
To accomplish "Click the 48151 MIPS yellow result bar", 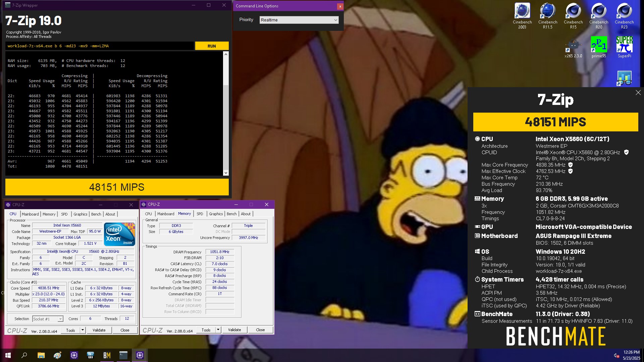I will [x=117, y=187].
